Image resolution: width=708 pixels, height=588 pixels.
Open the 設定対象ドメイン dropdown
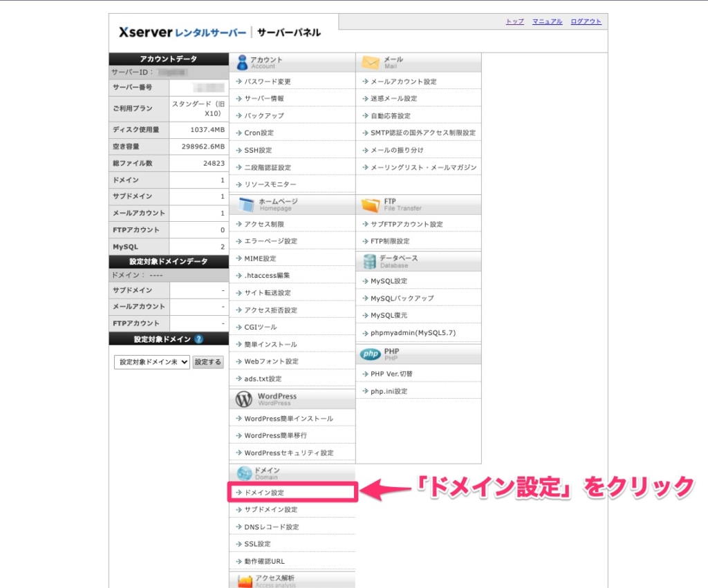151,362
